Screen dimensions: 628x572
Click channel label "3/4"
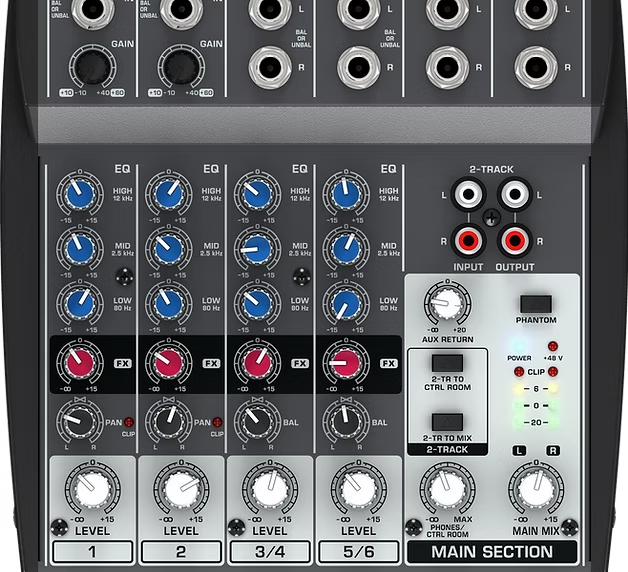coord(270,552)
